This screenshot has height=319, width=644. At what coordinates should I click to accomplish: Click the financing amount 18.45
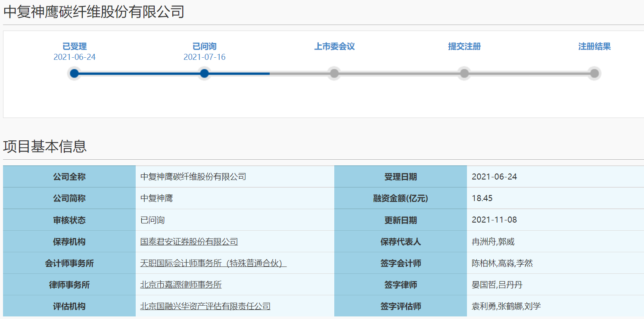coord(482,198)
